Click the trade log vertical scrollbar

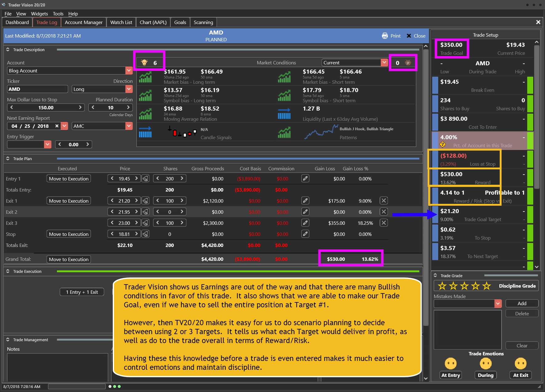pos(426,187)
